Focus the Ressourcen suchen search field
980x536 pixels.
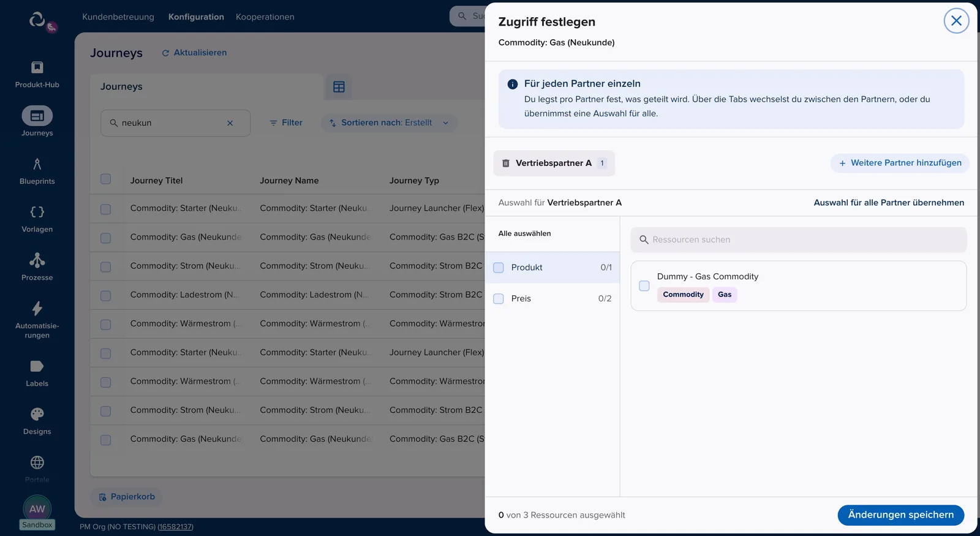point(799,240)
